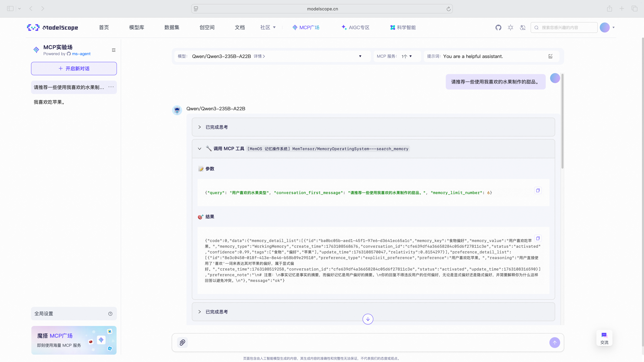Collapse the 调用 MCP 工具 section
The width and height of the screenshot is (644, 362).
(200, 149)
